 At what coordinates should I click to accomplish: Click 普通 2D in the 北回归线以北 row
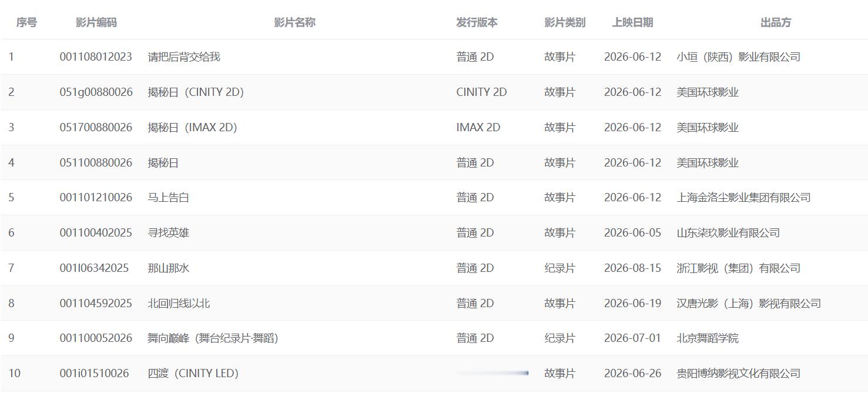click(475, 304)
